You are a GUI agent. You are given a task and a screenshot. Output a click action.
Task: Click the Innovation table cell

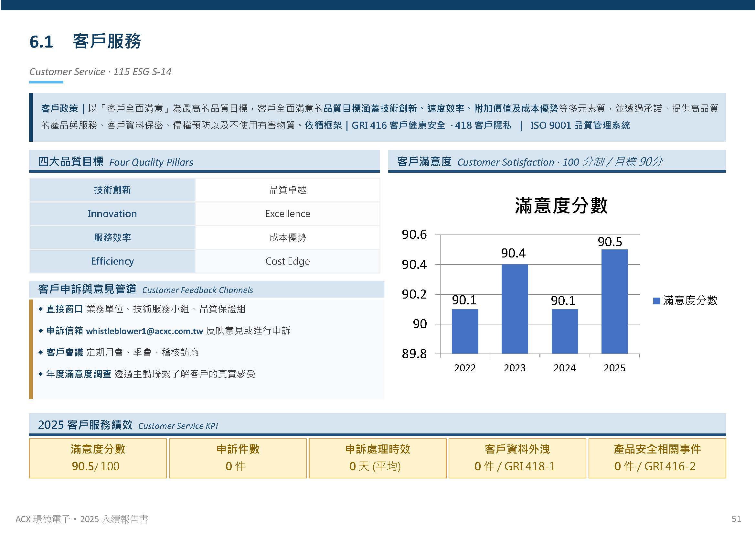112,213
